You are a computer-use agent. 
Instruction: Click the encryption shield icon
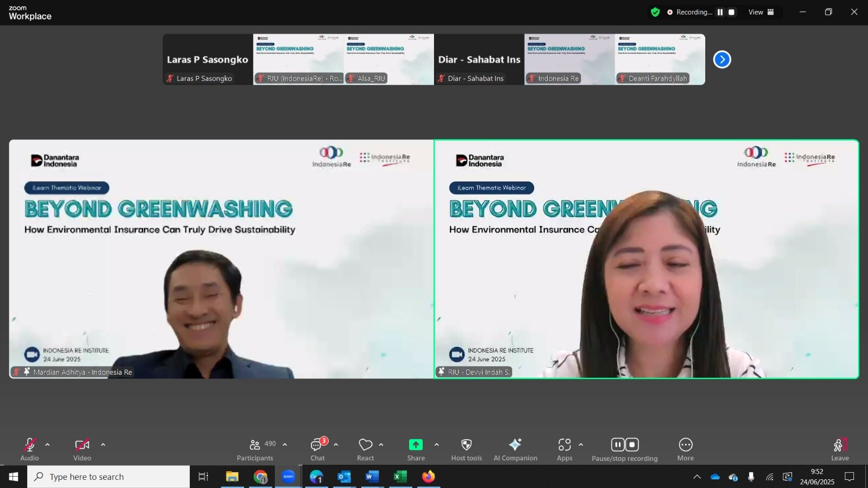pyautogui.click(x=655, y=12)
